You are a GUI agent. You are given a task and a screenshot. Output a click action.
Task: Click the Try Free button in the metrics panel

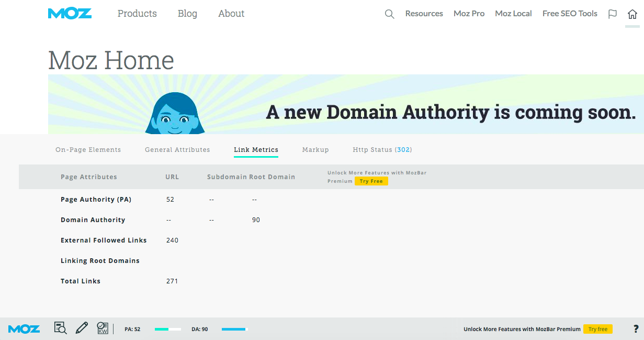pyautogui.click(x=371, y=181)
